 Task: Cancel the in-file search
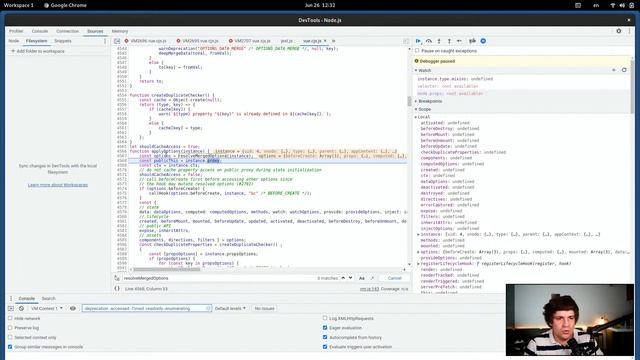(x=394, y=278)
